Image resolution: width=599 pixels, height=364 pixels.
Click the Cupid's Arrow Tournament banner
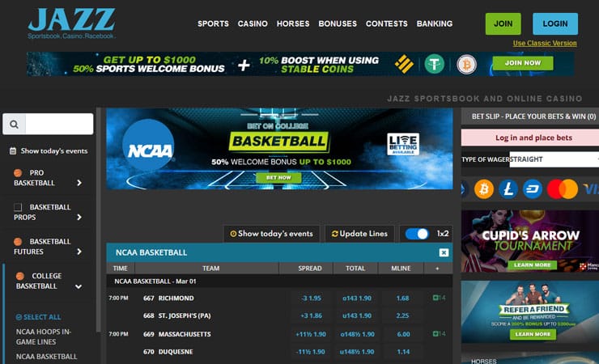(530, 241)
